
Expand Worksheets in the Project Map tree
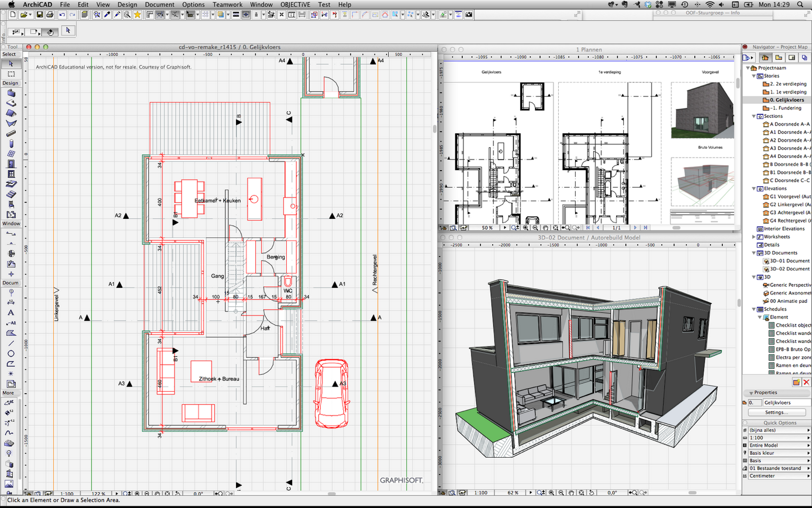(x=753, y=236)
